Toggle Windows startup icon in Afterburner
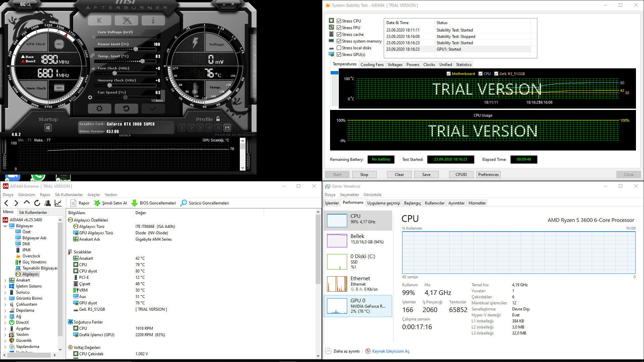644x362 pixels. point(48,128)
